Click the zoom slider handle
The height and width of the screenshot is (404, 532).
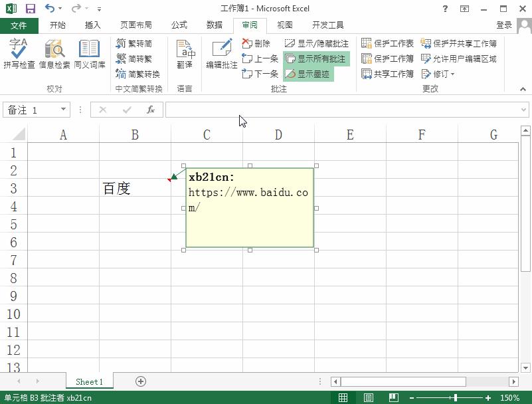[456, 397]
